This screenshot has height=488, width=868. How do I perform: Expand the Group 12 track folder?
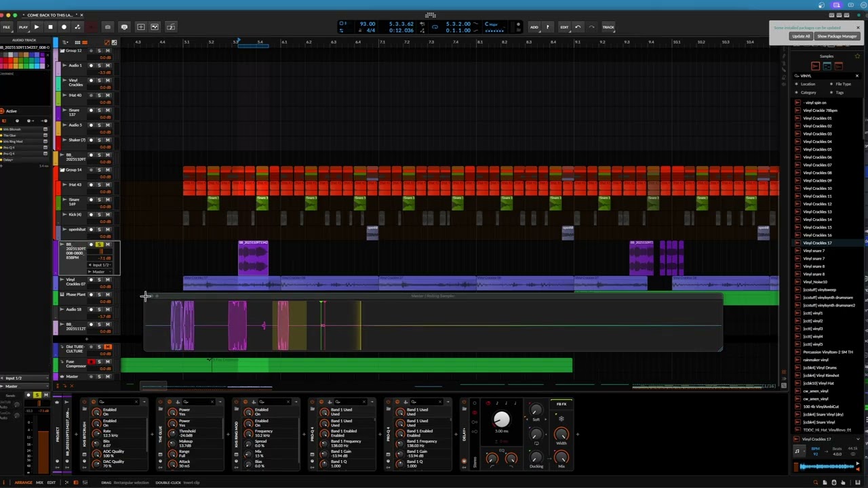62,51
